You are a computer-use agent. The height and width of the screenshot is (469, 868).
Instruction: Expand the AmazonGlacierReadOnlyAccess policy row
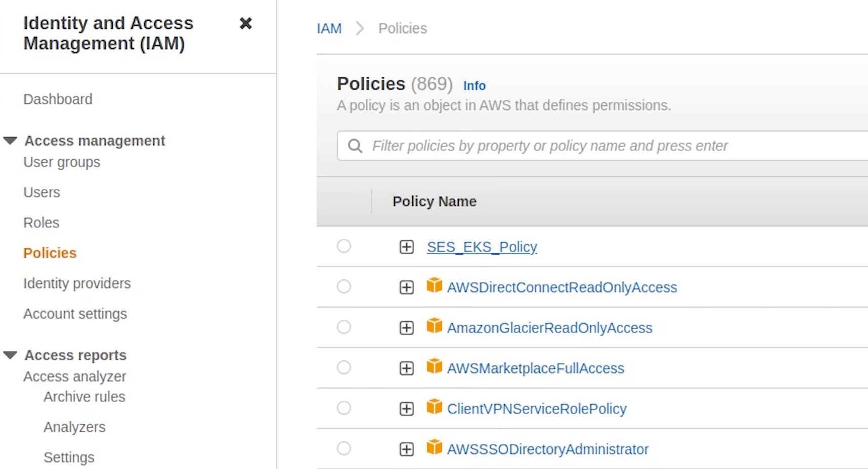click(x=406, y=328)
